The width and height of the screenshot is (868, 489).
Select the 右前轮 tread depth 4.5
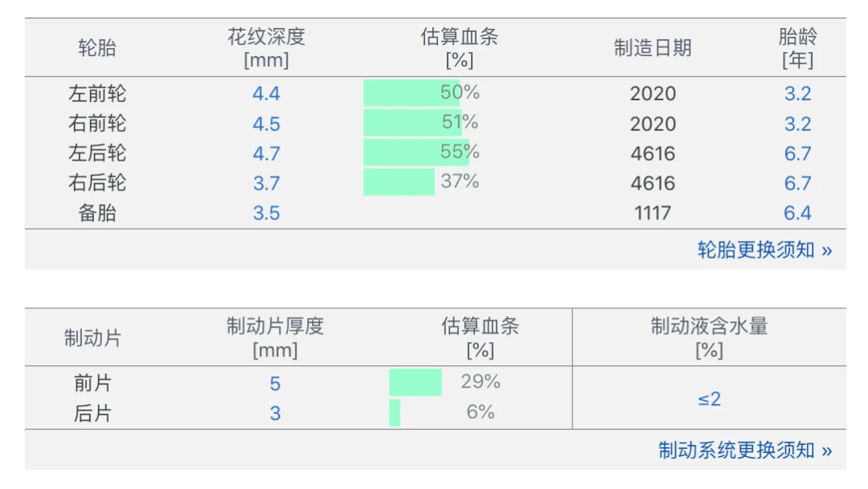(266, 124)
